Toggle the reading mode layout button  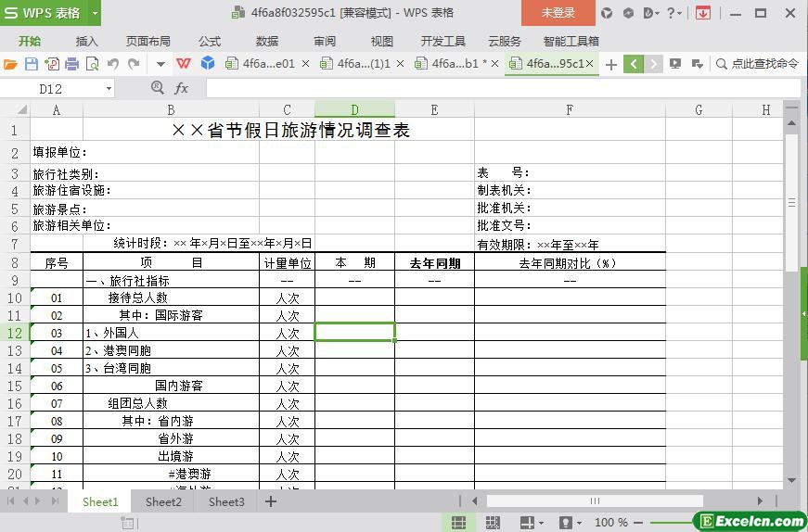pos(526,523)
